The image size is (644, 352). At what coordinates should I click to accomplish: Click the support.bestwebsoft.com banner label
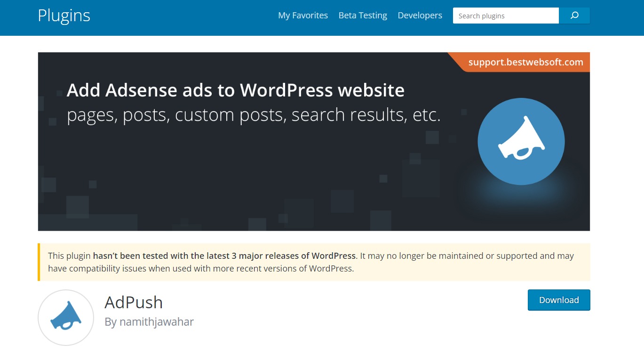click(x=525, y=62)
